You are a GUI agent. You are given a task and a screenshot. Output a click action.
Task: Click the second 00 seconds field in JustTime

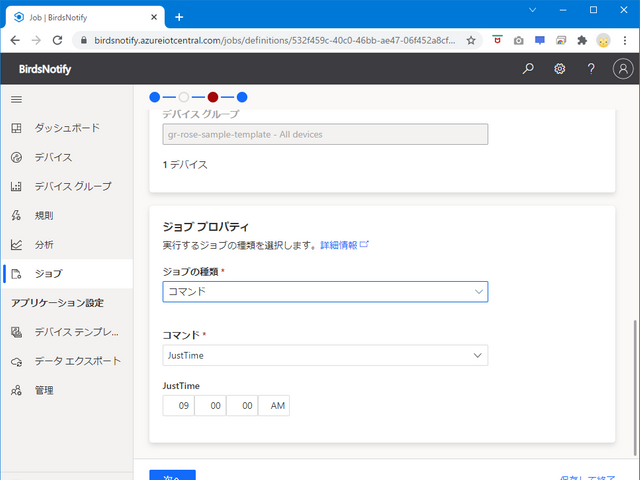pyautogui.click(x=242, y=405)
